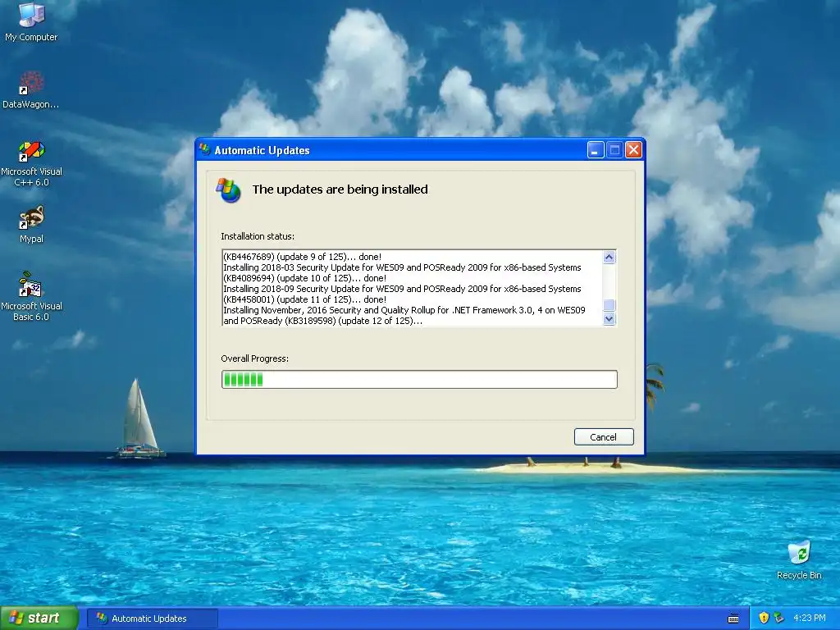
Task: Click the Windows logo beside the updates heading
Action: 229,190
